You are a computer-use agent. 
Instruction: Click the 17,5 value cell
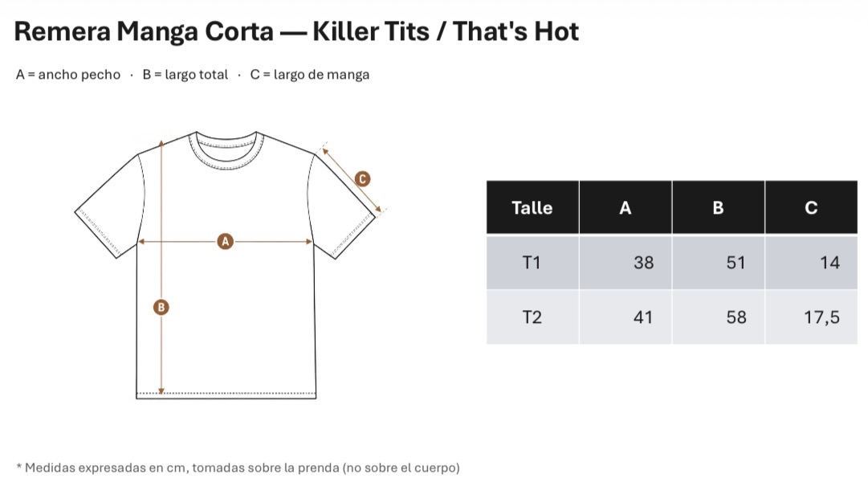(812, 317)
